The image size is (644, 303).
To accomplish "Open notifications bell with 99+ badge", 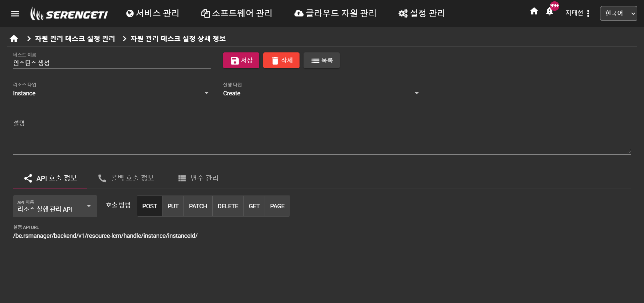I will (x=549, y=12).
